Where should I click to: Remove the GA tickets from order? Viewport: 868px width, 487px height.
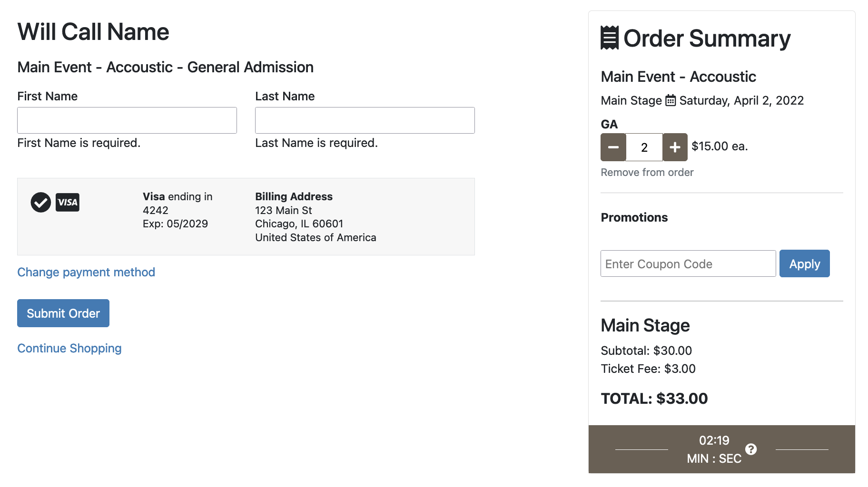[x=647, y=172]
